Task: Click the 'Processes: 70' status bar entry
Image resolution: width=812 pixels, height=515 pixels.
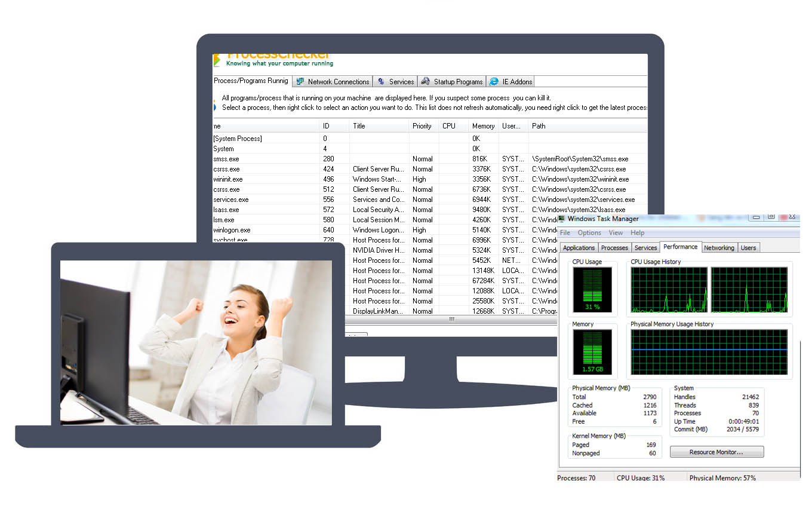Action: pyautogui.click(x=576, y=478)
